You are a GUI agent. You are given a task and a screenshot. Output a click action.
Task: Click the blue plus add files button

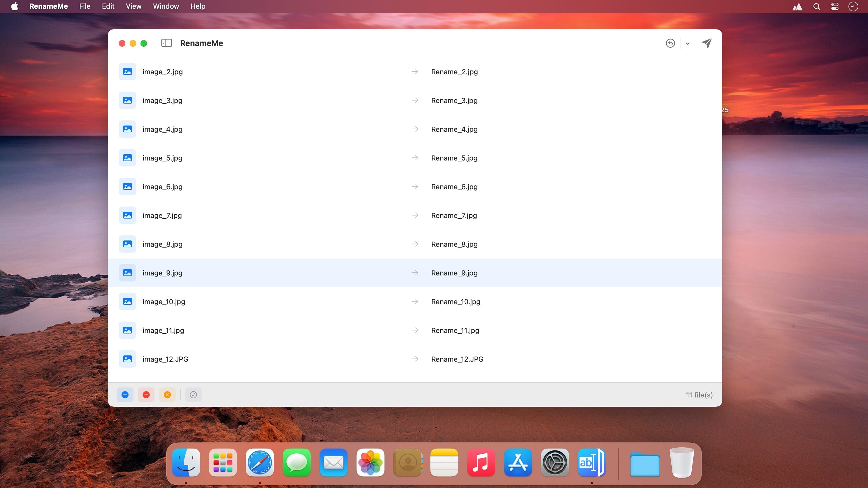pyautogui.click(x=125, y=395)
